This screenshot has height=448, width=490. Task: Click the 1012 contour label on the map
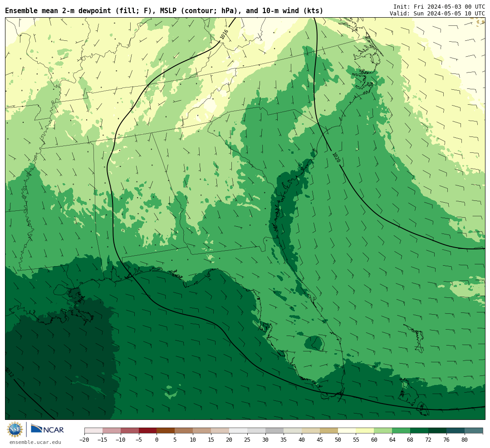pos(9,372)
